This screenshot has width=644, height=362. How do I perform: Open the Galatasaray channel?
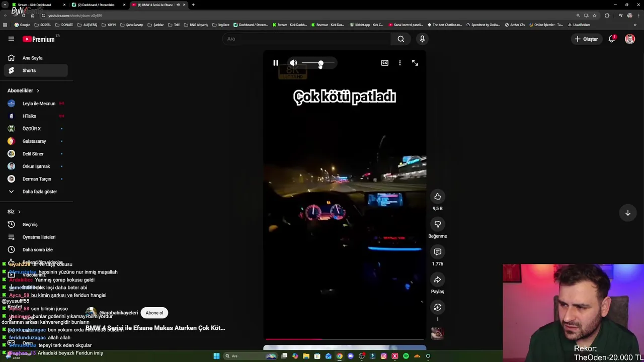pos(35,141)
